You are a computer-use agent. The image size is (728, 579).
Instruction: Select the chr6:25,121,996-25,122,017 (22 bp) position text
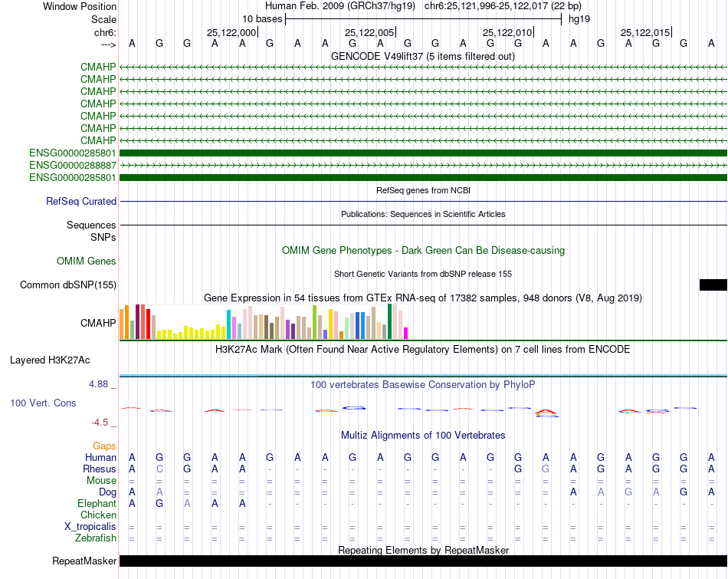(503, 6)
